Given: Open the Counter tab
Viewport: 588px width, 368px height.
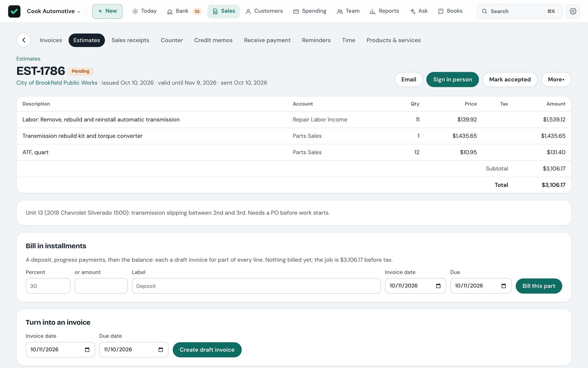Looking at the screenshot, I should [x=172, y=40].
